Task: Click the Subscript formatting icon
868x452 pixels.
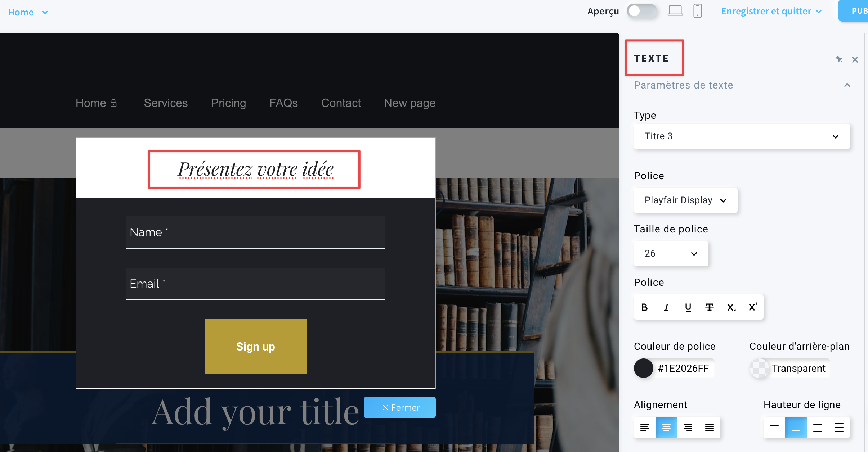Action: [732, 307]
